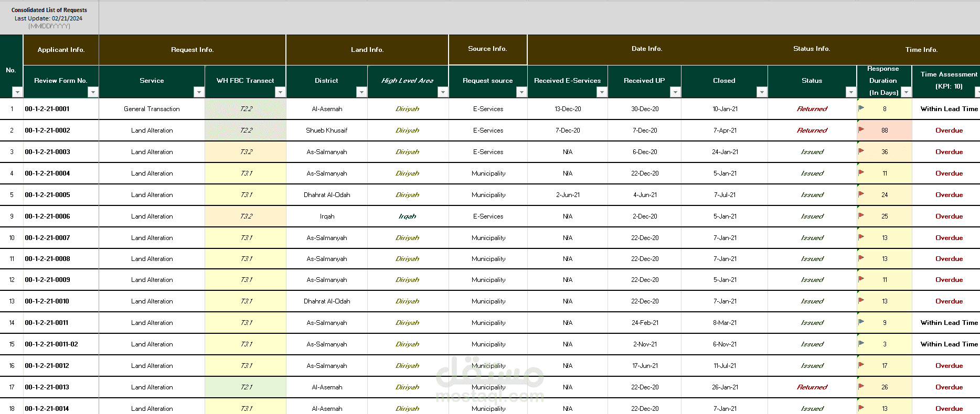This screenshot has width=980, height=414.
Task: Select the Last Update 02/21/2024 cell
Action: tap(49, 18)
